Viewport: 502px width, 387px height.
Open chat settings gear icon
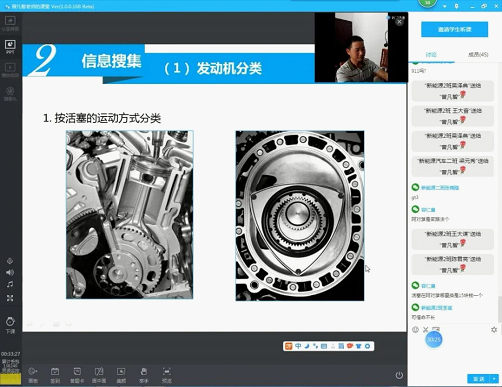pos(494,329)
